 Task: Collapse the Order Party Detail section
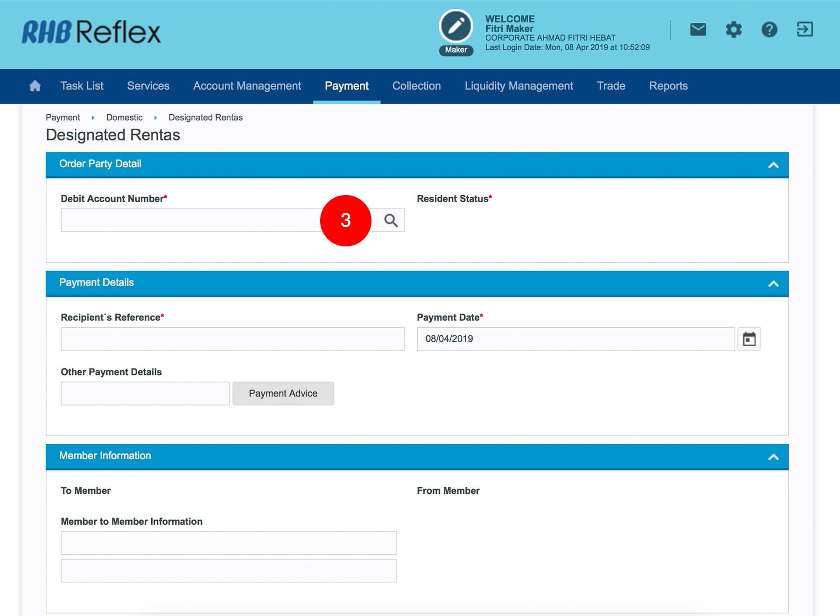coord(773,165)
